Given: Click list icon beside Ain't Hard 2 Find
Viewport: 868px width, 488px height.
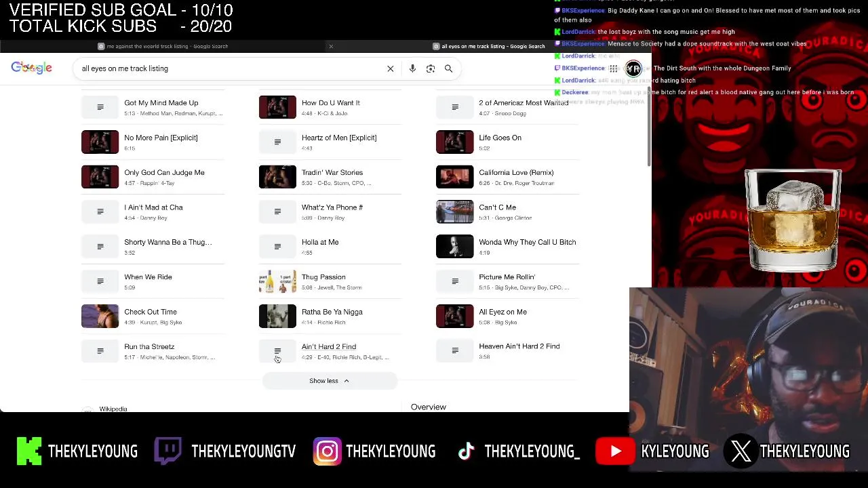Looking at the screenshot, I should (x=277, y=351).
